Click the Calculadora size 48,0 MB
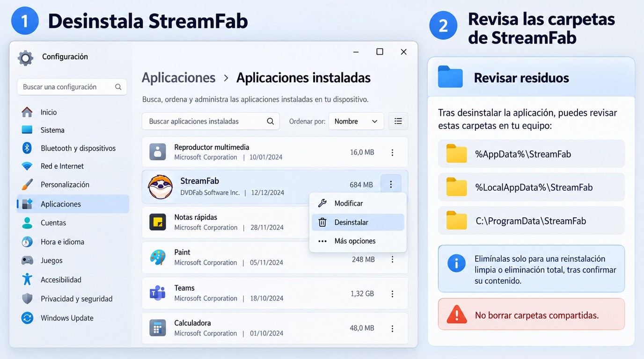The image size is (644, 359). point(362,328)
